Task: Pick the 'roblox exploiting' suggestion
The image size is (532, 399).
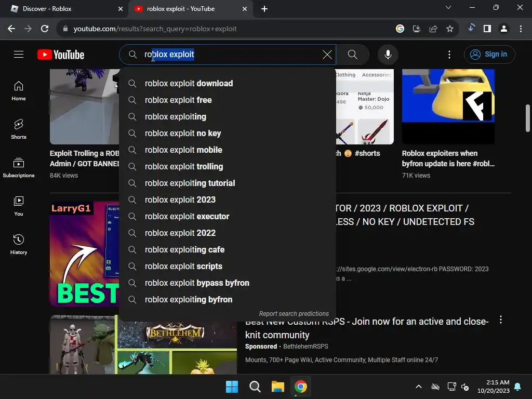Action: click(x=228, y=117)
